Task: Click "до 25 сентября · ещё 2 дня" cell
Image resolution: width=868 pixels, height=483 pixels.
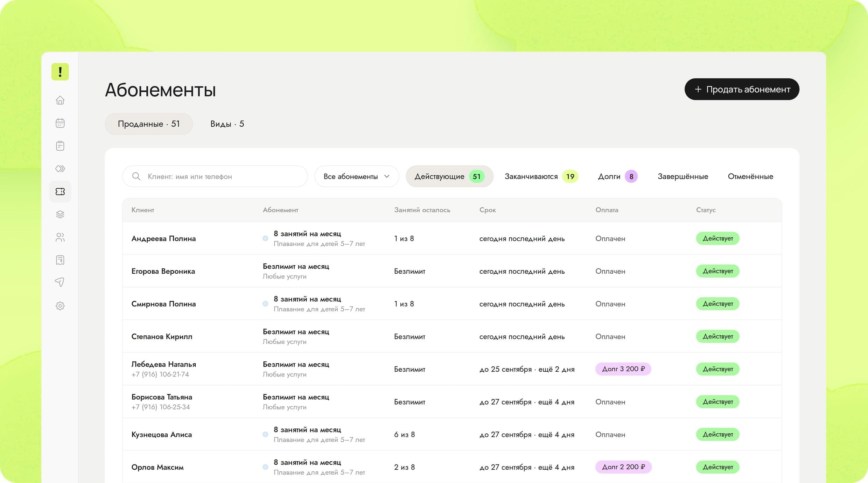Action: (527, 369)
